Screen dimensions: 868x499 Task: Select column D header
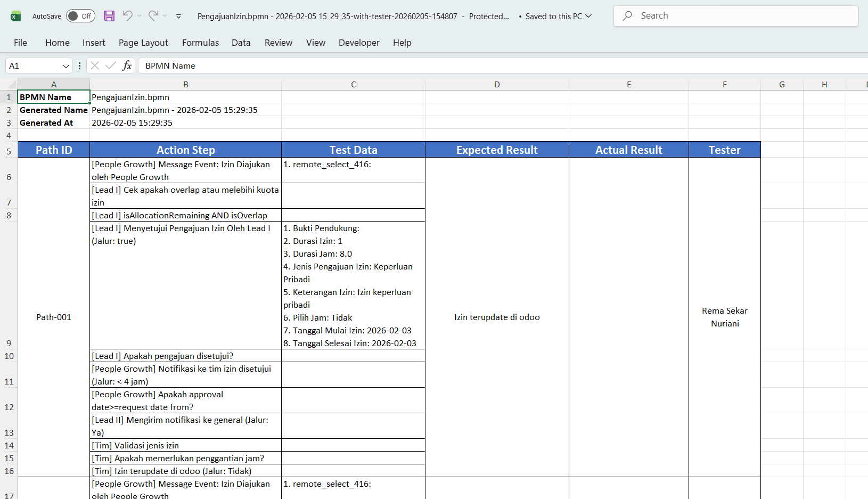click(x=496, y=84)
